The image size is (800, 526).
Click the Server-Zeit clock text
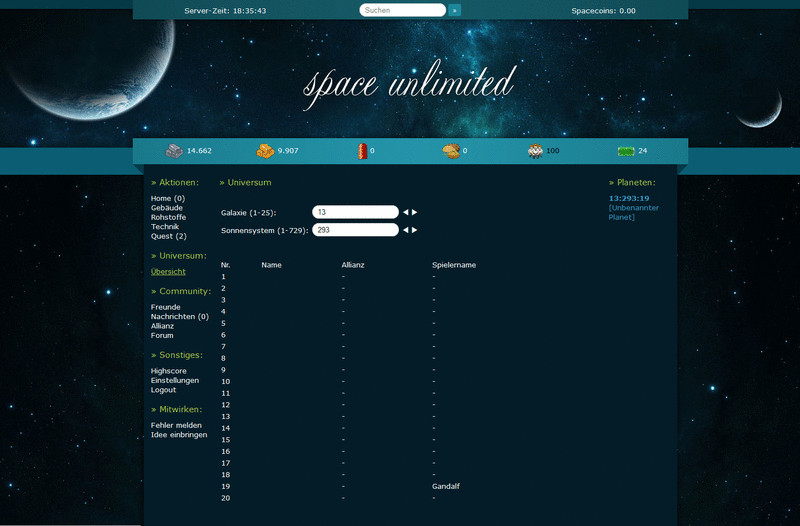click(225, 11)
